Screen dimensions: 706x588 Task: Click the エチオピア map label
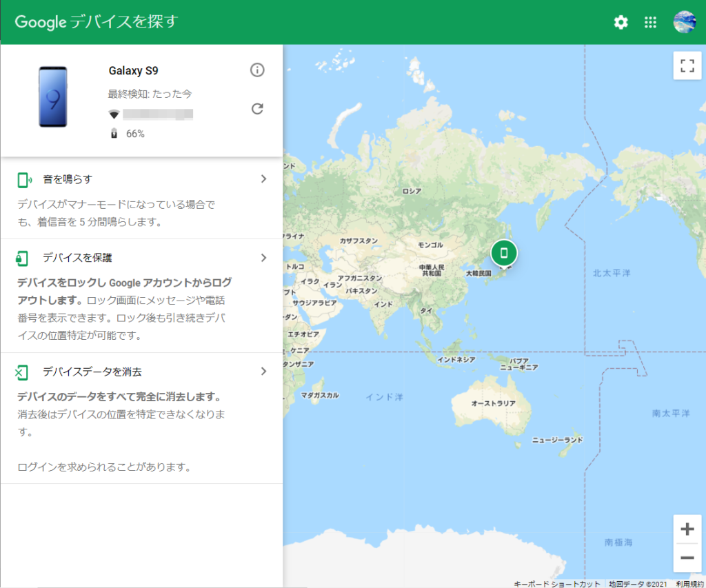pyautogui.click(x=303, y=334)
